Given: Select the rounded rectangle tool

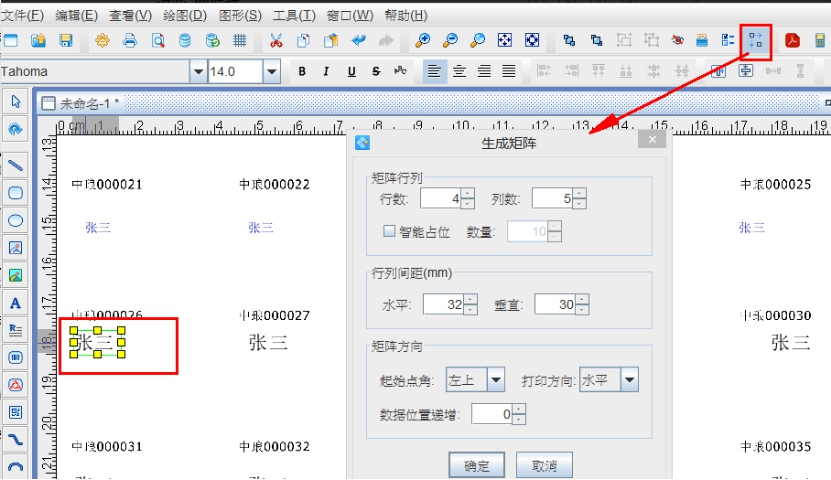Looking at the screenshot, I should pyautogui.click(x=15, y=193).
